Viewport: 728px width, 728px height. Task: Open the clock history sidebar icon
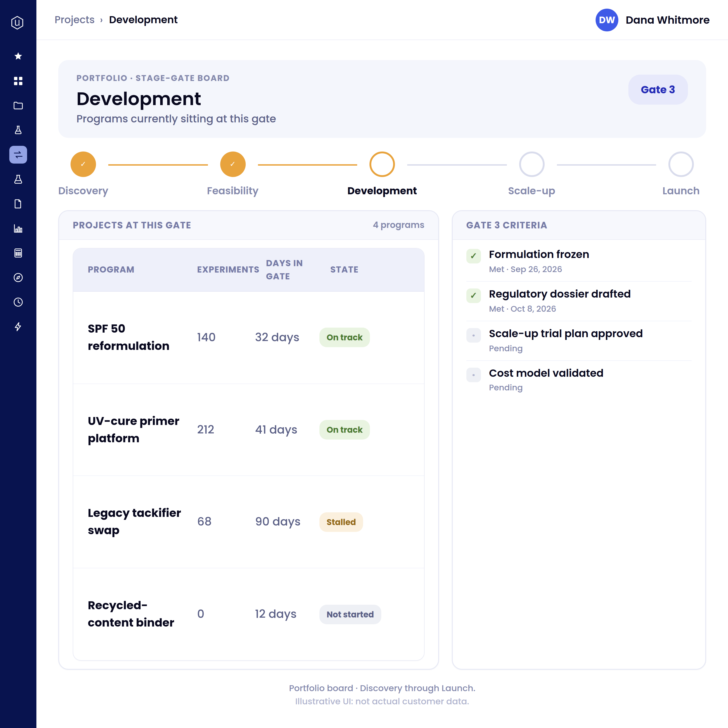coord(18,302)
